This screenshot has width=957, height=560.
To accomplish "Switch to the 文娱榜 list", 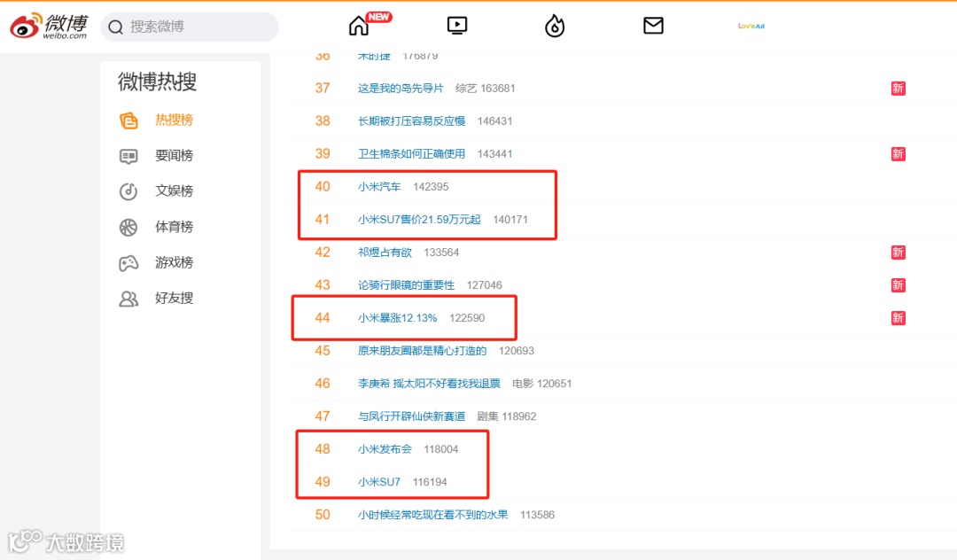I will pos(174,191).
